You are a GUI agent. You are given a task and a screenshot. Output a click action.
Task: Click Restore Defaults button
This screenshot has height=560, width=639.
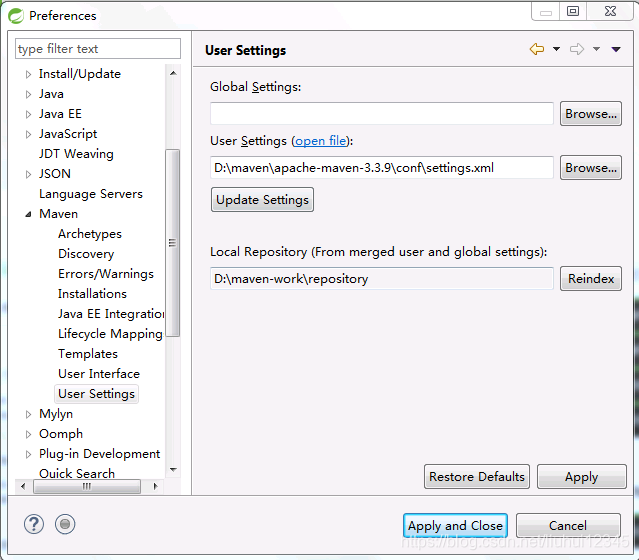[476, 476]
